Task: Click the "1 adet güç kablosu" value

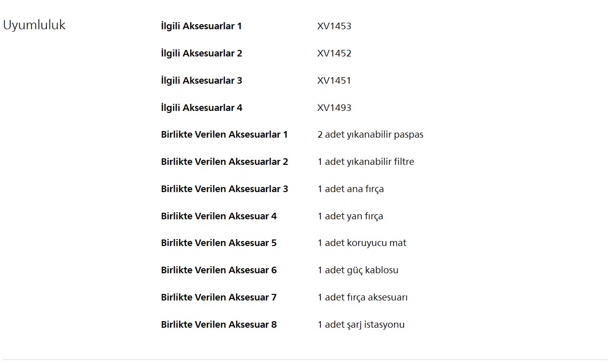Action: tap(358, 270)
